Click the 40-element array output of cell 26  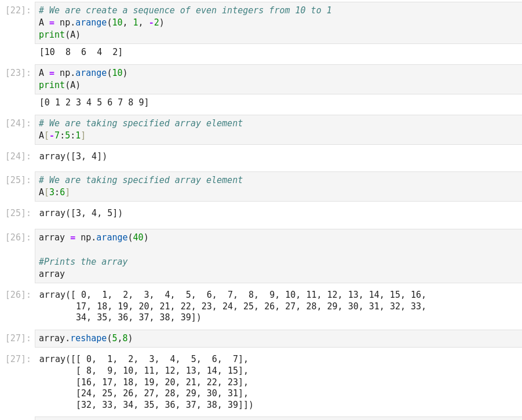tap(232, 306)
